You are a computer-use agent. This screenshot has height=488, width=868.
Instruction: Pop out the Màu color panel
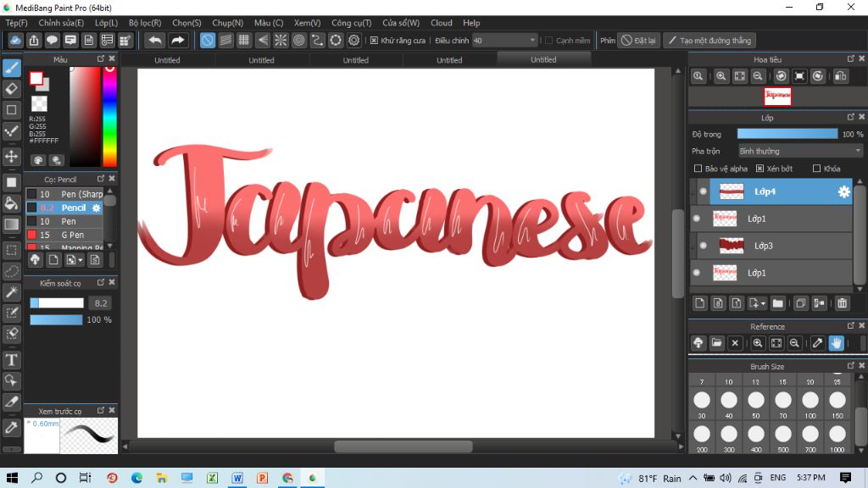[101, 58]
